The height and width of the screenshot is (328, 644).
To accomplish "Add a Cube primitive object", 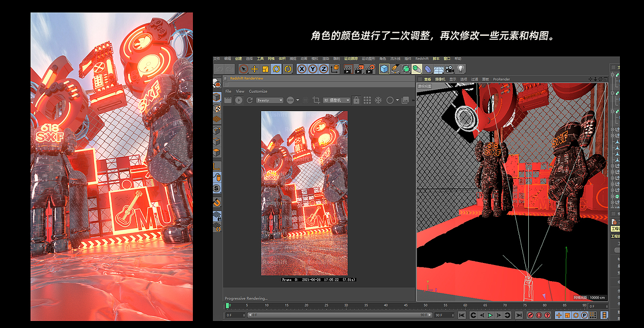I will [x=384, y=69].
